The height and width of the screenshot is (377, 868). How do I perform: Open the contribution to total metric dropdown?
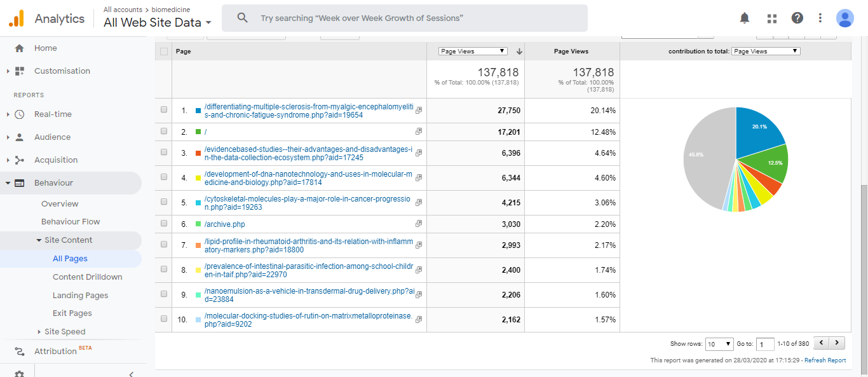point(766,51)
